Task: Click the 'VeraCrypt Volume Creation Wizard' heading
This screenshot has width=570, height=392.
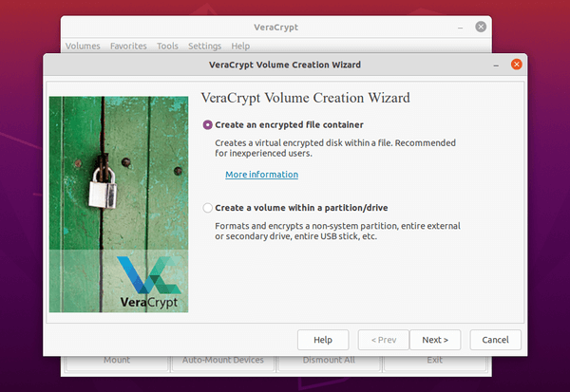Action: (x=305, y=98)
